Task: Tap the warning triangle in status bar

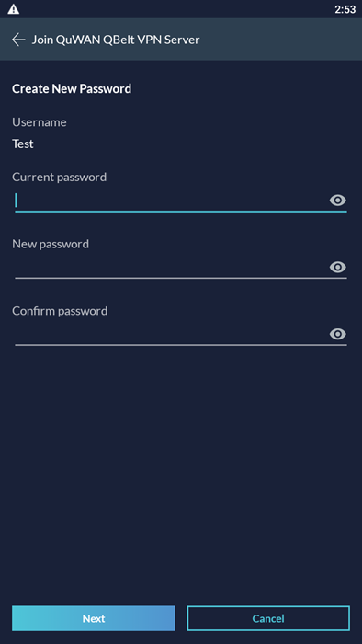Action: point(13,9)
